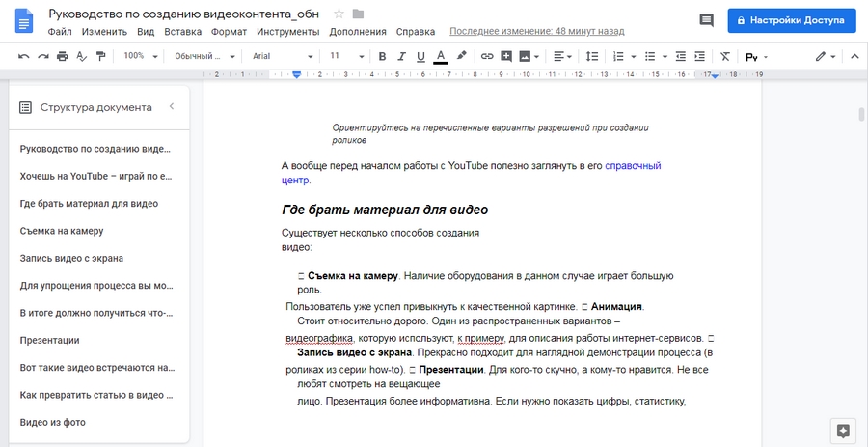The width and height of the screenshot is (868, 447).
Task: Collapse the document outline panel
Action: pos(172,107)
